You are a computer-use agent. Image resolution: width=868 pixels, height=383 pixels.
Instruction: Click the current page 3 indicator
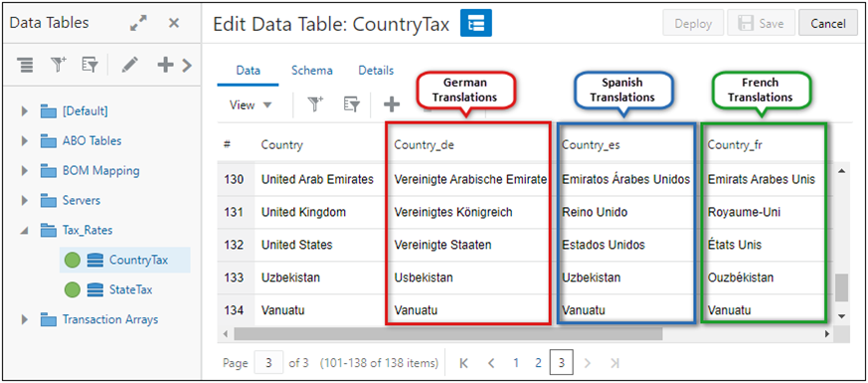pyautogui.click(x=562, y=363)
